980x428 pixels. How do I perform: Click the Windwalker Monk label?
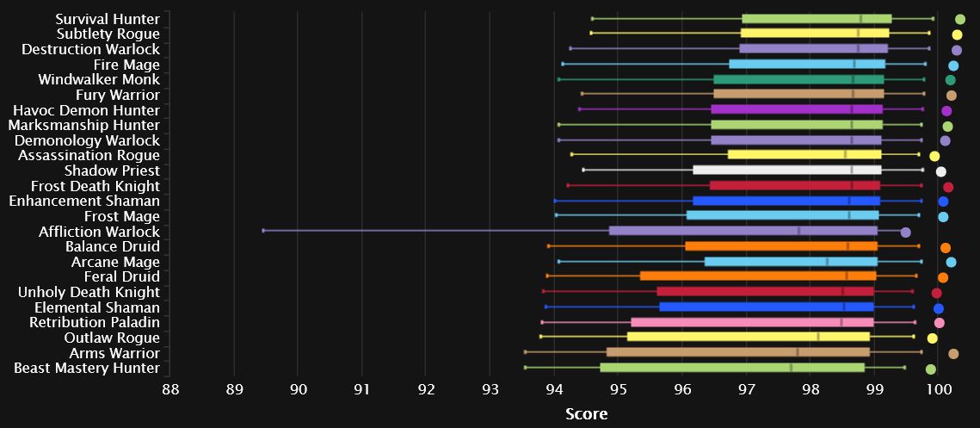coord(99,79)
